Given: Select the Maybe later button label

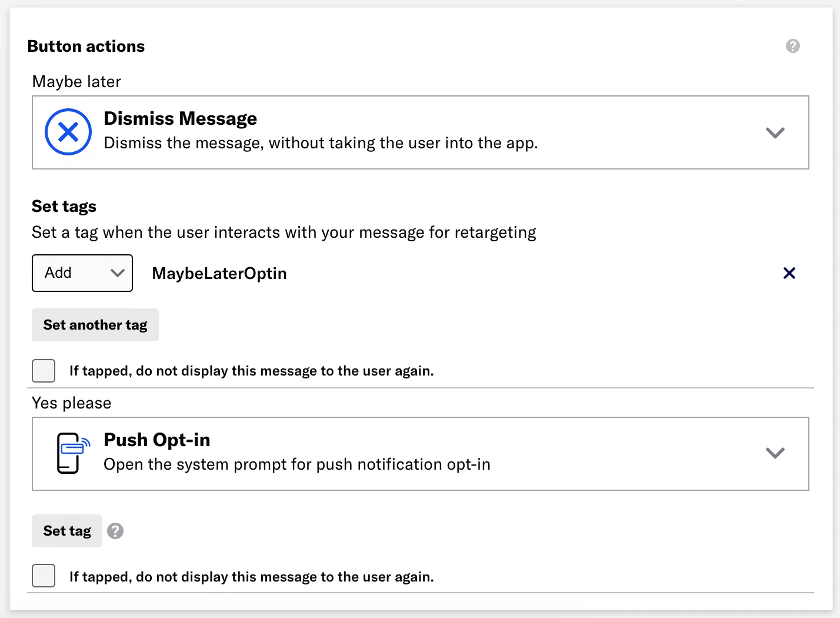Looking at the screenshot, I should 76,81.
